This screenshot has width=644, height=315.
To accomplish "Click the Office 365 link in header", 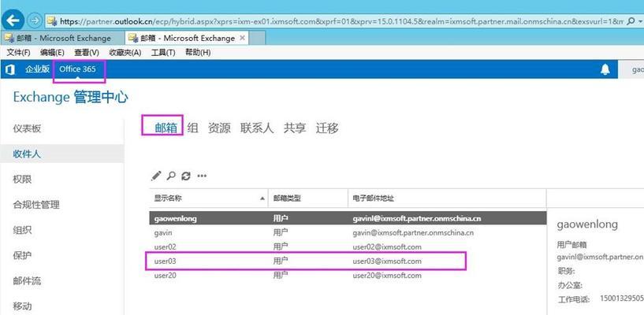I will click(x=77, y=69).
